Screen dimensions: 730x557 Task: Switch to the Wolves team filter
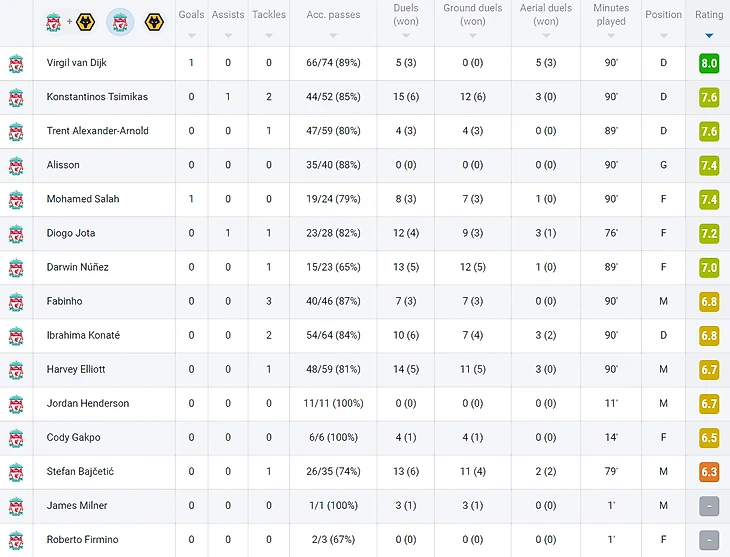[x=154, y=21]
